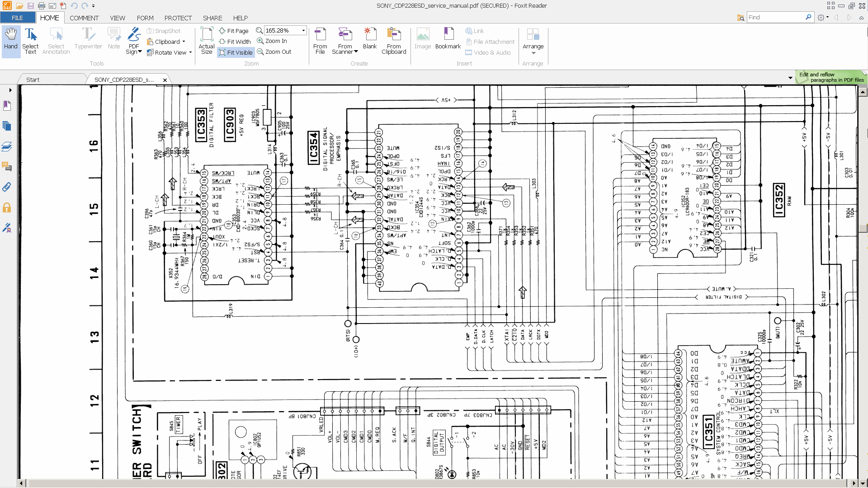Switch to the HOME ribbon tab
868x488 pixels.
(x=50, y=18)
